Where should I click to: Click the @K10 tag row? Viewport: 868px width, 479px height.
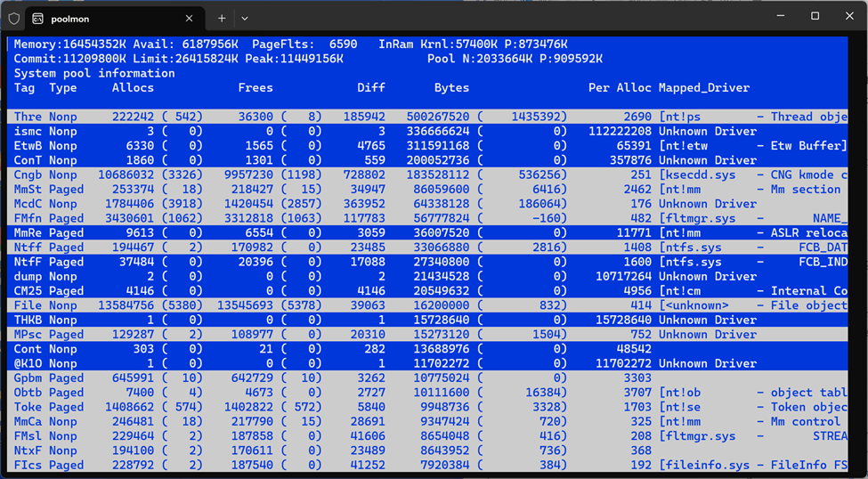click(427, 363)
